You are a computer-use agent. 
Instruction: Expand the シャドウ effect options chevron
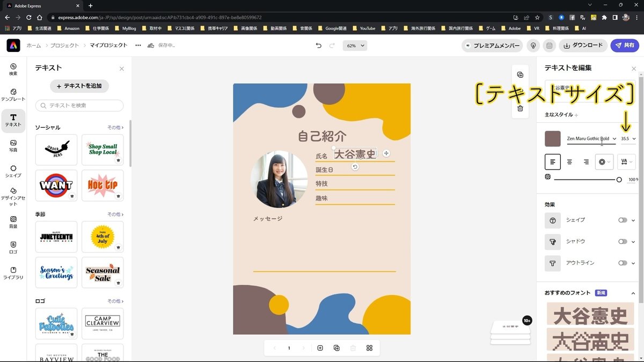coord(633,242)
